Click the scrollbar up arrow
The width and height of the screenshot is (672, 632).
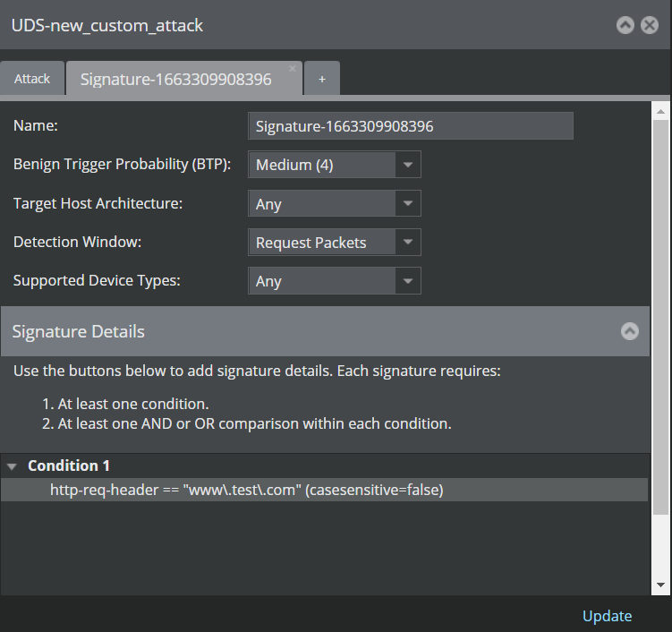click(660, 112)
